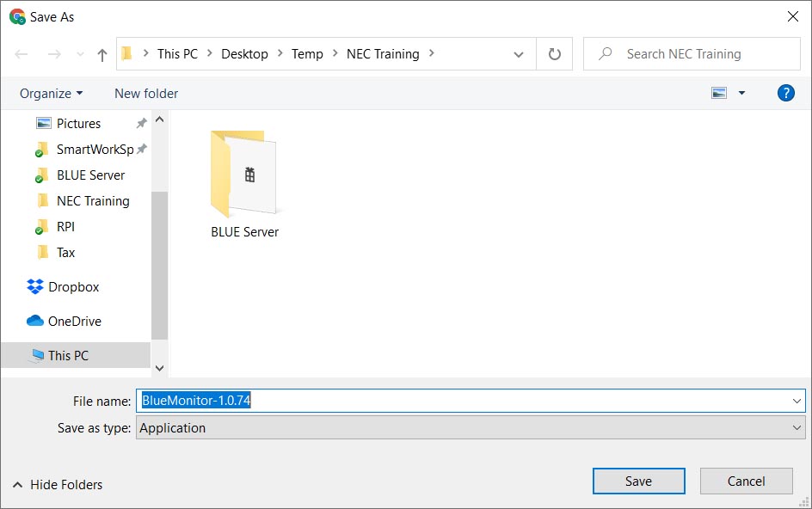Click navigation pane scroll up arrow
Viewport: 812px width, 509px height.
pyautogui.click(x=159, y=120)
